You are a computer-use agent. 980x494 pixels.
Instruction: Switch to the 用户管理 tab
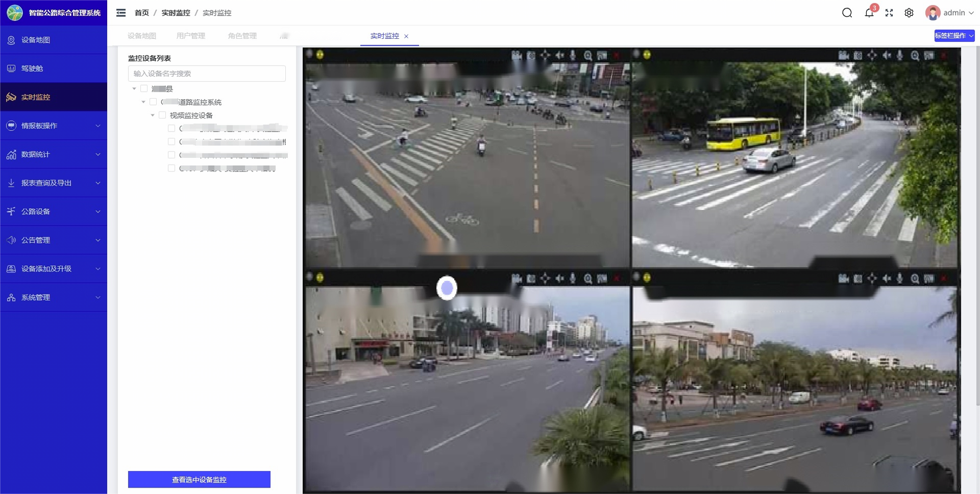[190, 36]
